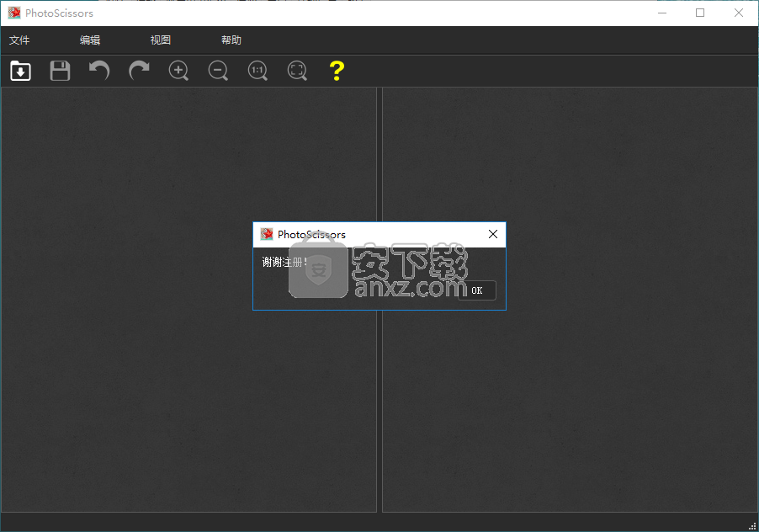Image resolution: width=759 pixels, height=532 pixels.
Task: Fit image to window with the zoom-fit icon
Action: point(297,71)
